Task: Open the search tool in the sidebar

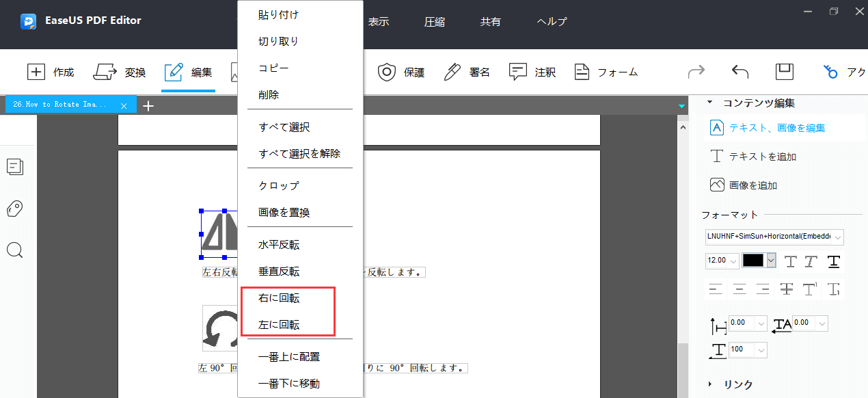Action: (x=15, y=250)
